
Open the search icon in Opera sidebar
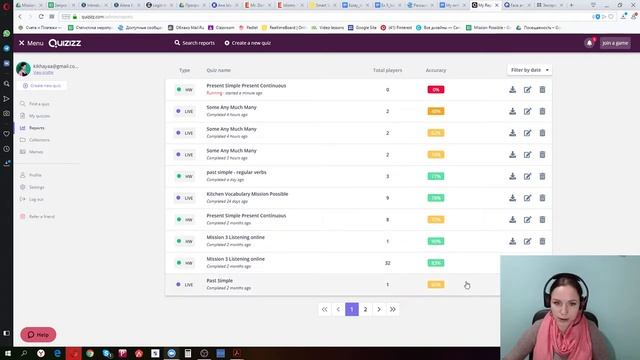point(6,84)
